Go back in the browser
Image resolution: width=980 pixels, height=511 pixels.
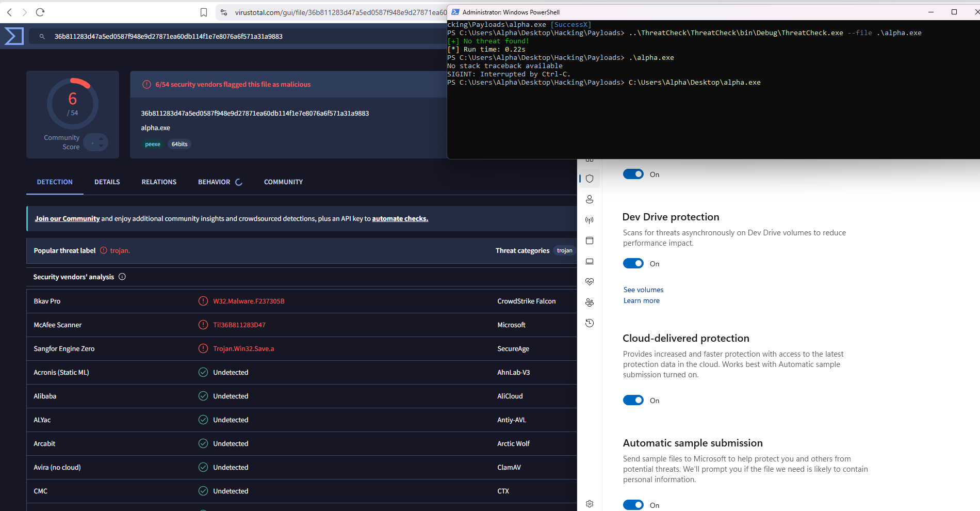pyautogui.click(x=9, y=12)
